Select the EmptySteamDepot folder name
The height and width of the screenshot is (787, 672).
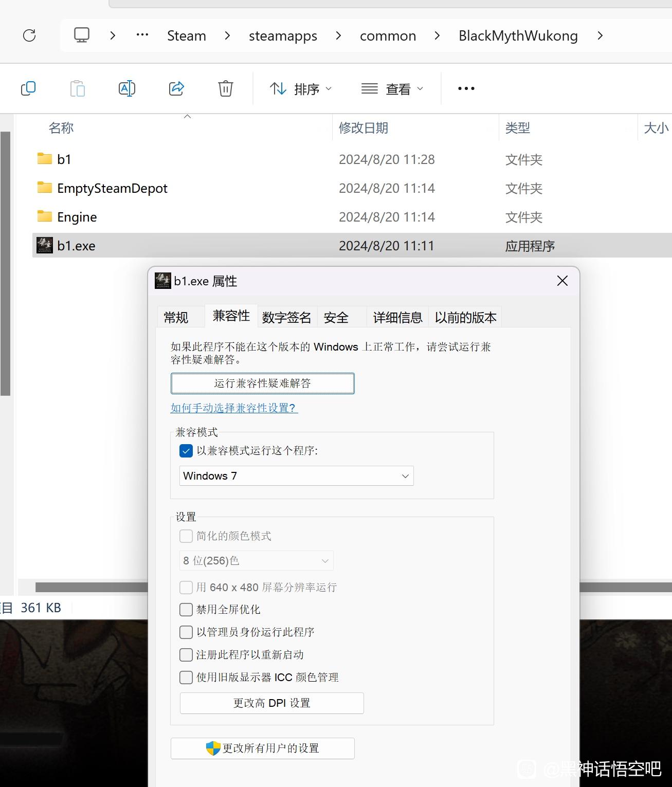click(112, 188)
